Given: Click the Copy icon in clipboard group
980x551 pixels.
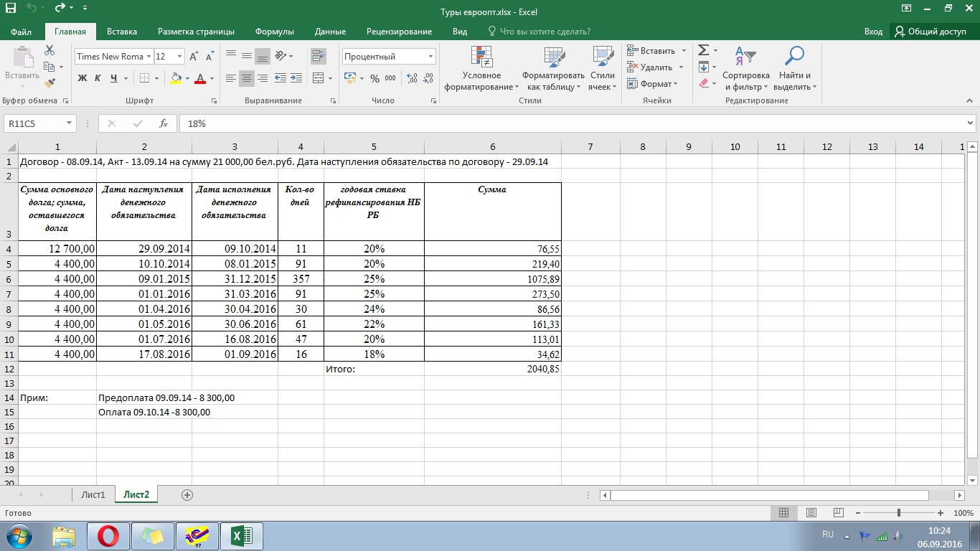Looking at the screenshot, I should pos(50,67).
